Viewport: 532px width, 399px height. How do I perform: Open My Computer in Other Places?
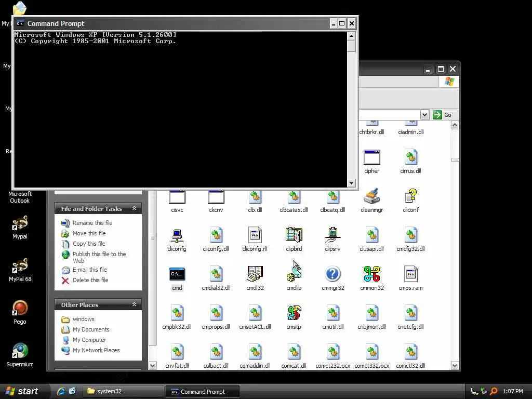click(x=89, y=340)
